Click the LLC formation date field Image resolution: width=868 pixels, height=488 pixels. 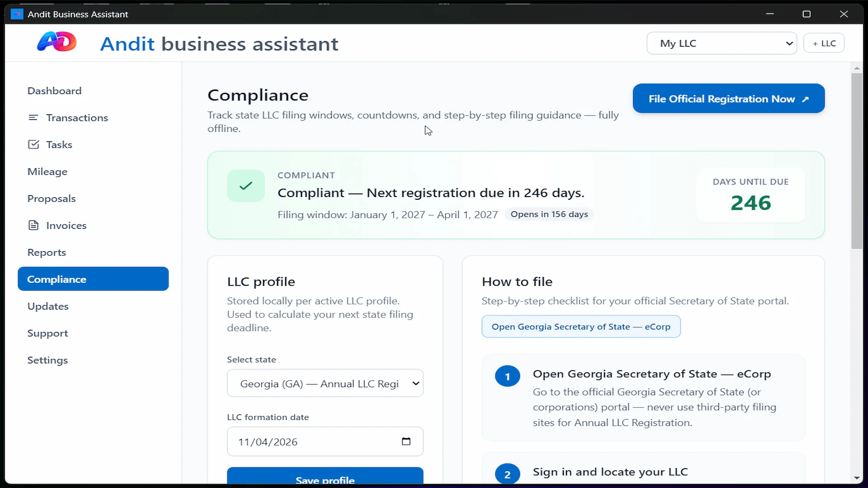click(x=325, y=441)
